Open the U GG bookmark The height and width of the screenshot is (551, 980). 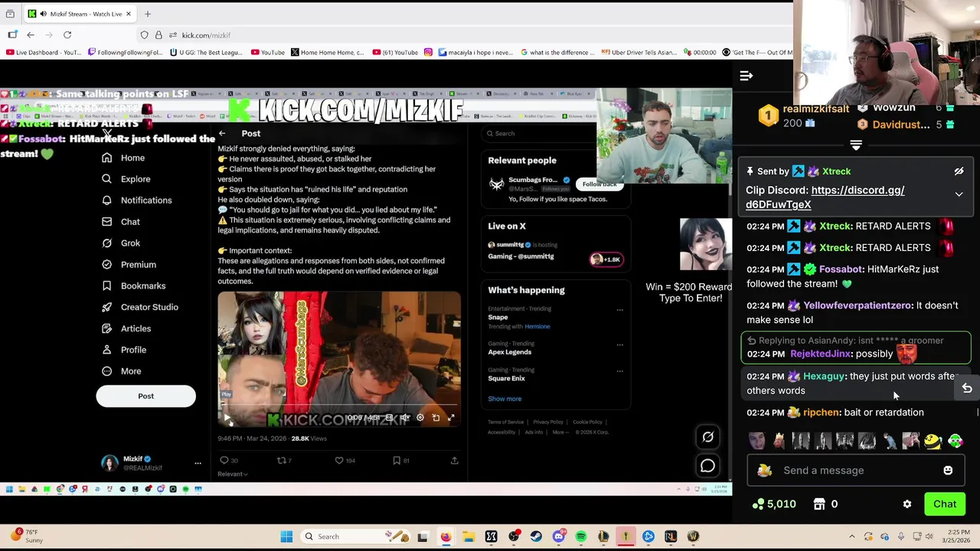(207, 53)
